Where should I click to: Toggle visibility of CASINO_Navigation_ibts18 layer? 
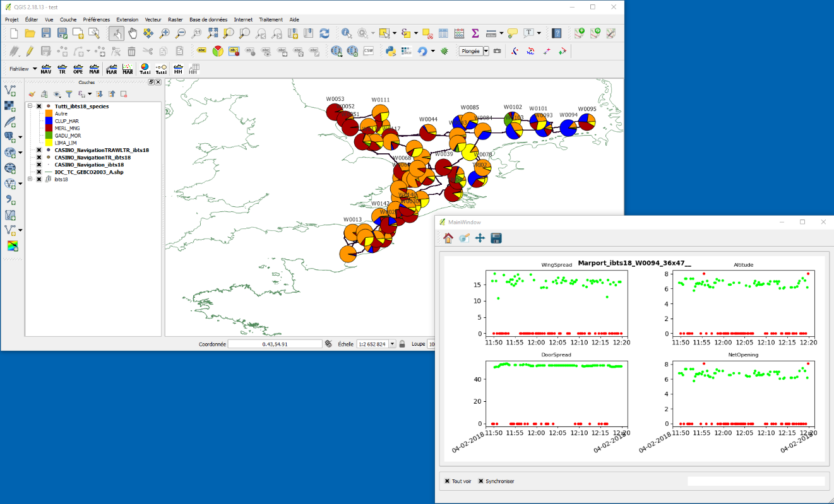[39, 165]
